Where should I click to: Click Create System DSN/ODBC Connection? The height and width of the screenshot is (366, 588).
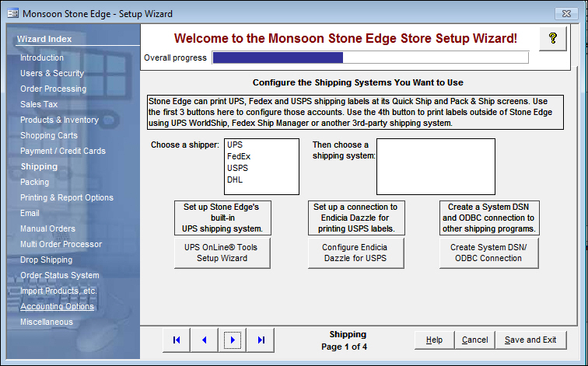(489, 253)
